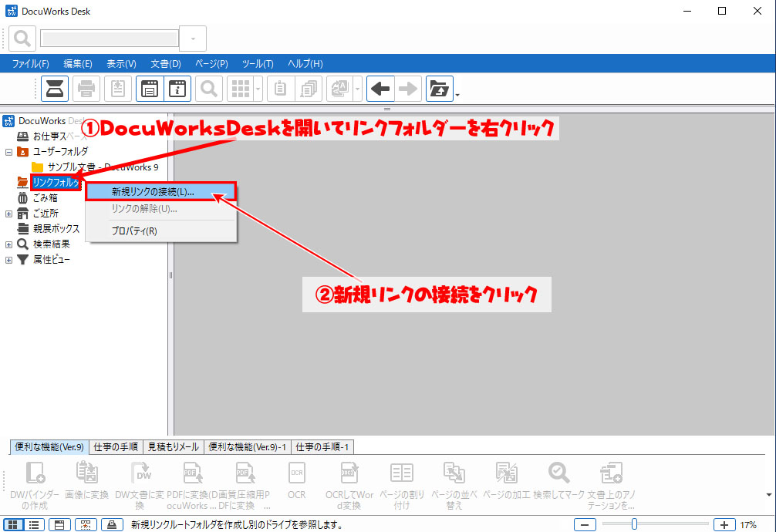Expand the 属性ビュー tree node
776x532 pixels.
point(9,260)
